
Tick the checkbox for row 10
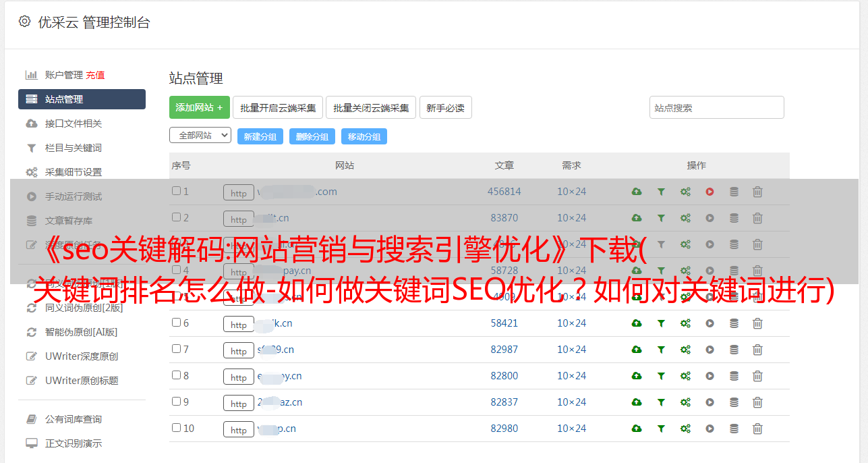176,428
